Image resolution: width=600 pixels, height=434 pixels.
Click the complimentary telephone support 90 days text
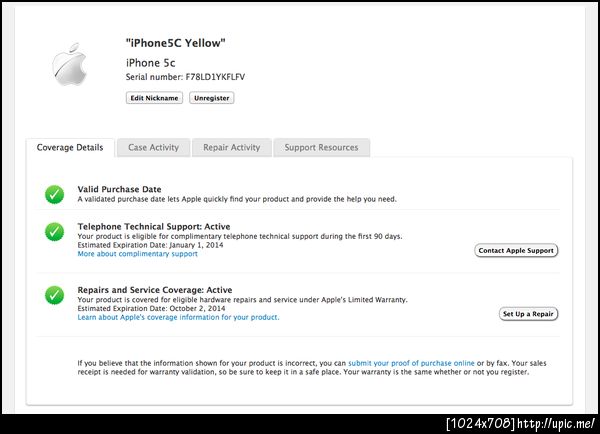coord(240,237)
